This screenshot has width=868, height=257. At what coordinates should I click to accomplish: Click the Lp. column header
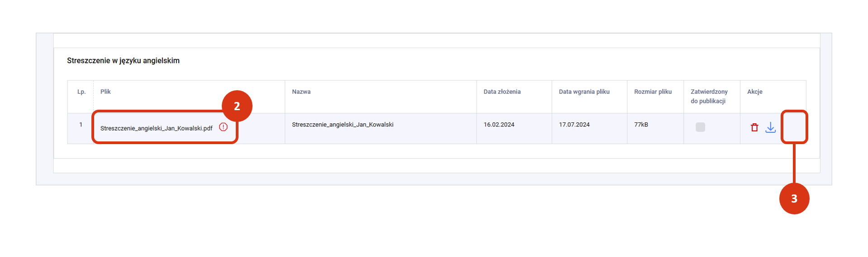(x=81, y=92)
